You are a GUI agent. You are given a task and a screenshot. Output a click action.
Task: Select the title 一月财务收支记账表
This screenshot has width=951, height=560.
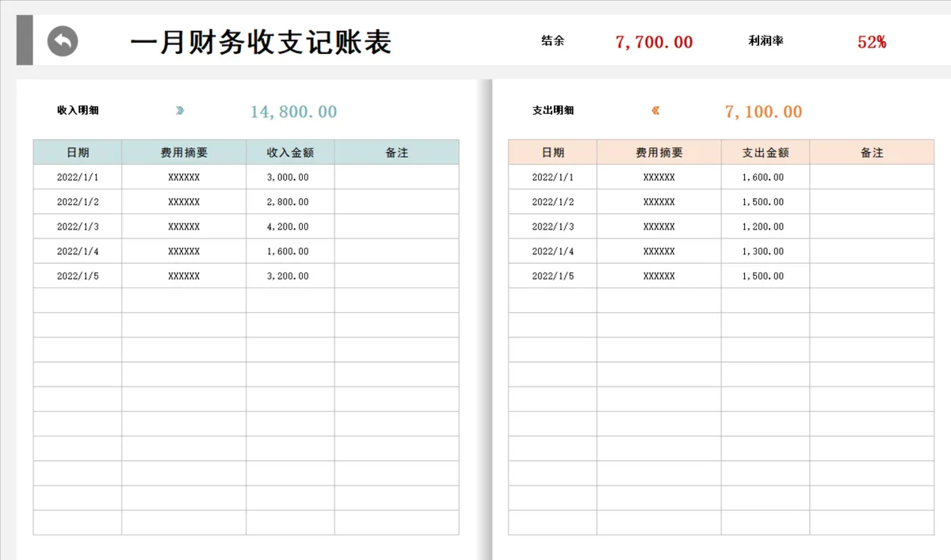click(261, 42)
